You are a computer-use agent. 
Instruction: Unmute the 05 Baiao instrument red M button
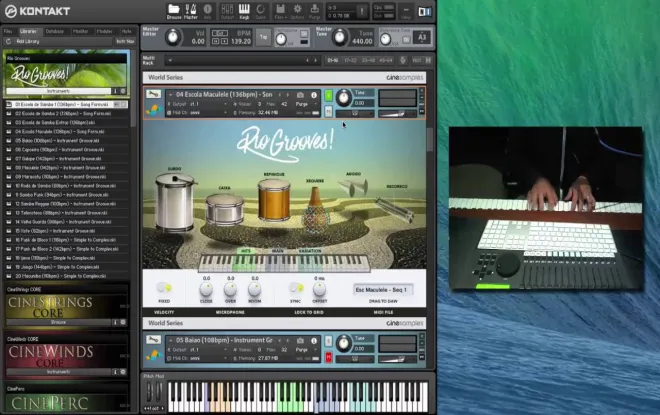(329, 357)
